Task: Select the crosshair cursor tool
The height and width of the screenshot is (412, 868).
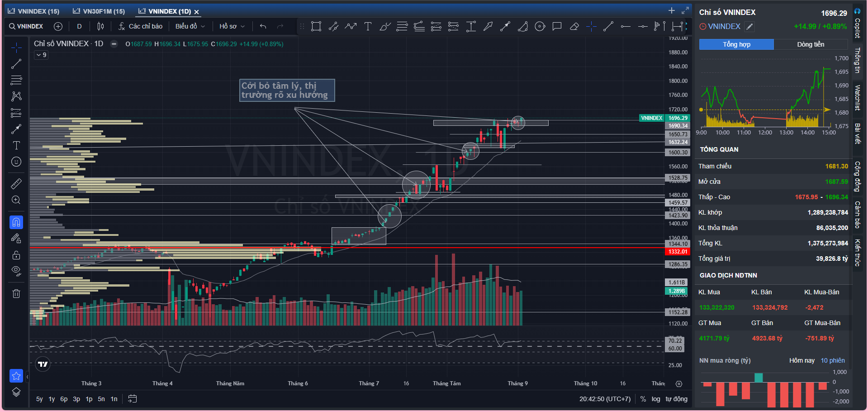Action: (16, 48)
